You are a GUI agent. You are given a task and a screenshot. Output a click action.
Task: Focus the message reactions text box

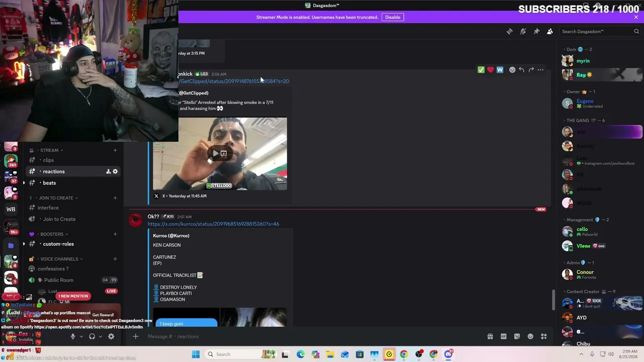tap(312, 336)
